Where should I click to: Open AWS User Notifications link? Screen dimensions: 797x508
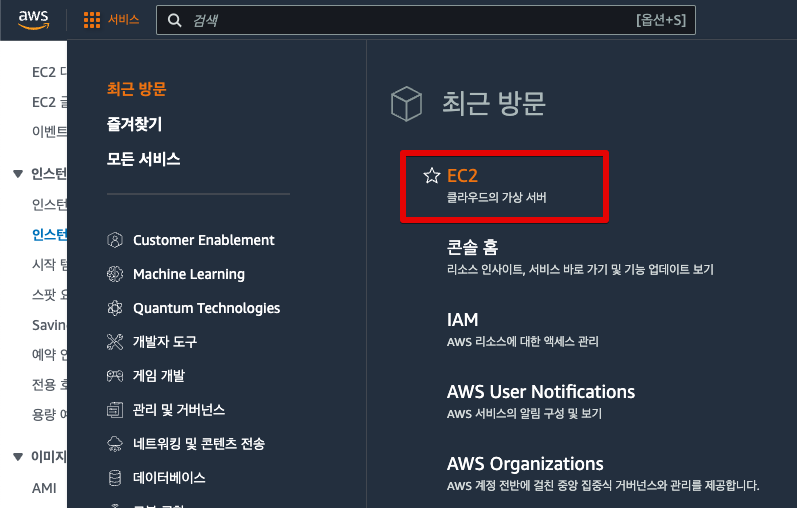541,392
